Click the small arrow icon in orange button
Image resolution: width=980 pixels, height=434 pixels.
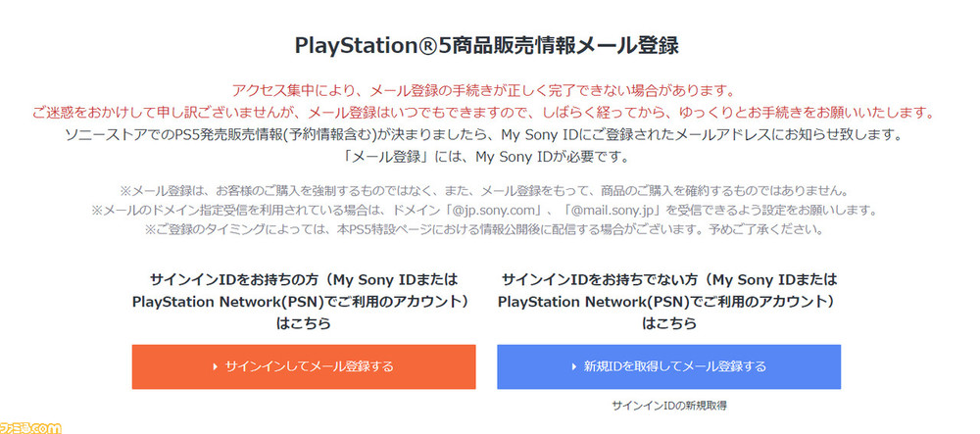(x=216, y=366)
